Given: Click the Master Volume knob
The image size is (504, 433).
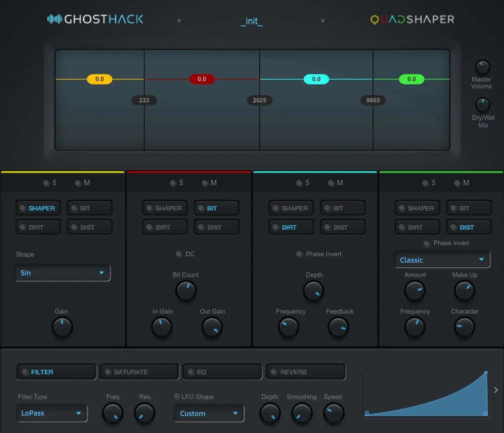Looking at the screenshot, I should pyautogui.click(x=482, y=67).
